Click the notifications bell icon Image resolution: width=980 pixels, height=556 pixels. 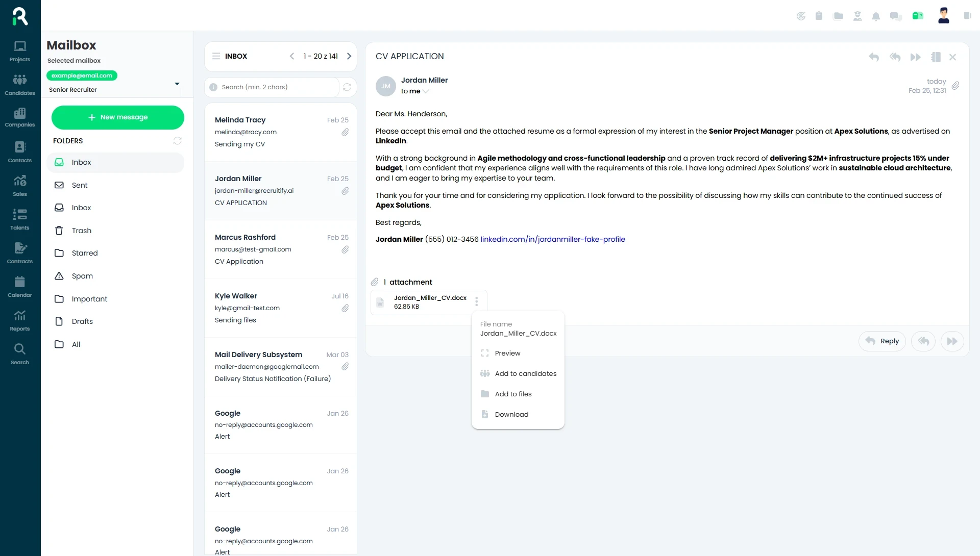pos(876,16)
